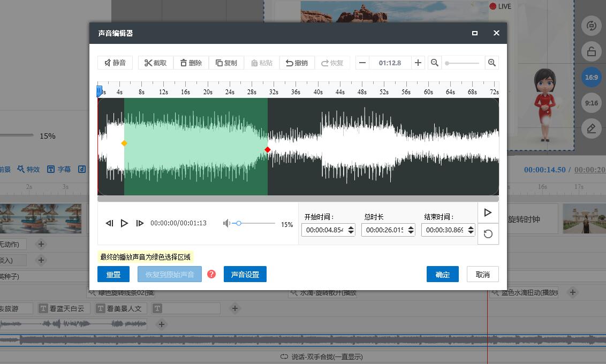Play the audio in the editor
Screen dimensions: 606x364
coord(124,223)
